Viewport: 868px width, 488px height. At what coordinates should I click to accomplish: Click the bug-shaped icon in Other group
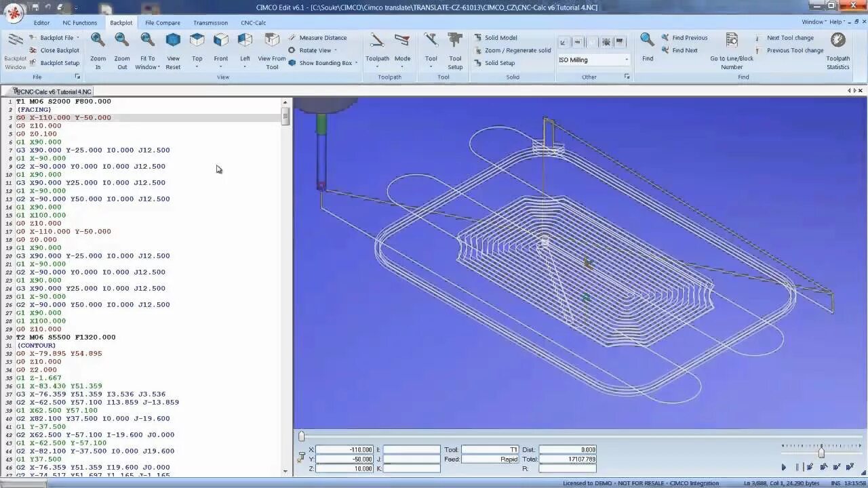[x=606, y=42]
